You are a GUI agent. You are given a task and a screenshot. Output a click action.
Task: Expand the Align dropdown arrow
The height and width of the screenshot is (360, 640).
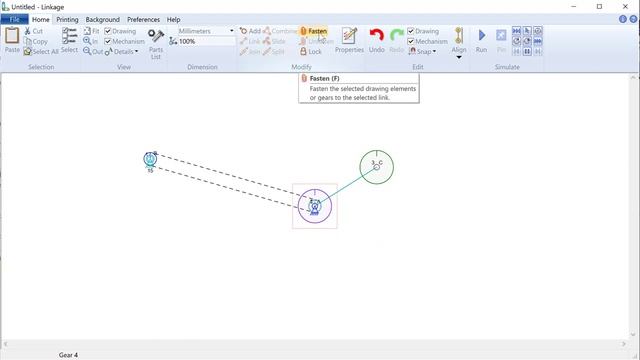coord(459,57)
